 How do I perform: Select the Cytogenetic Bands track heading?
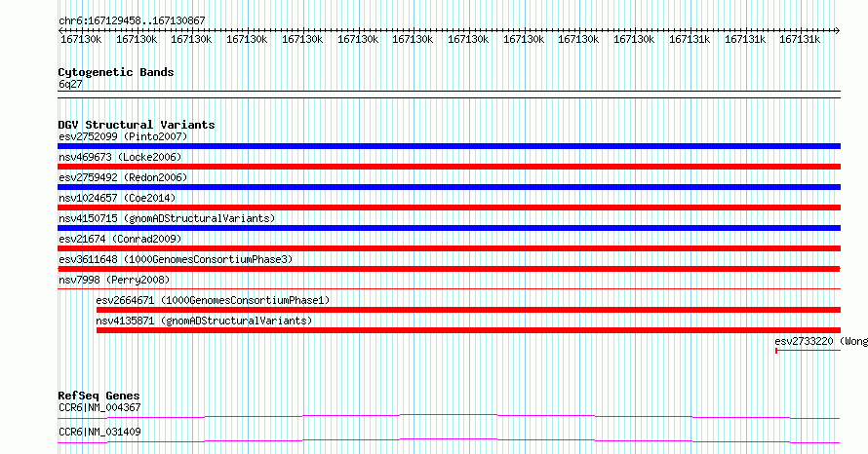116,72
